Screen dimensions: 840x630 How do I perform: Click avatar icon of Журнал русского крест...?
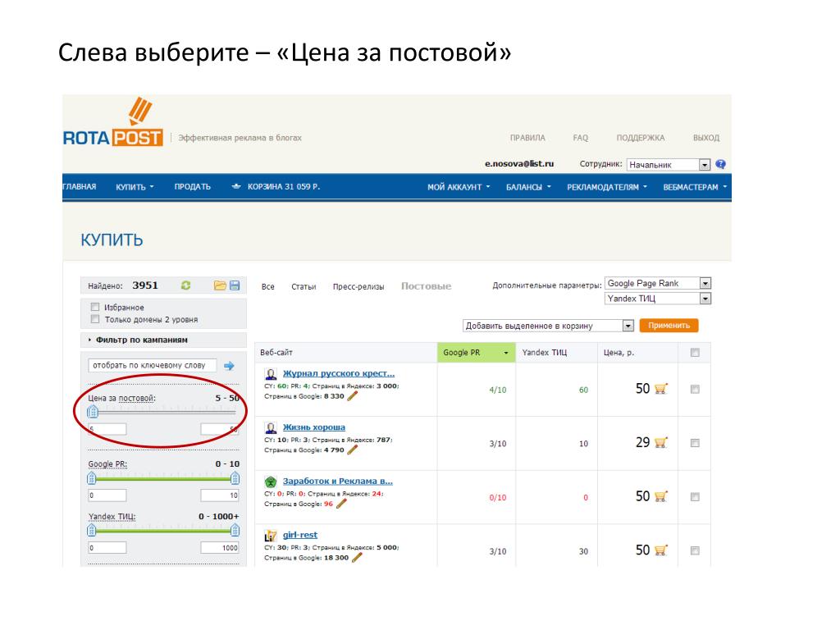[271, 374]
